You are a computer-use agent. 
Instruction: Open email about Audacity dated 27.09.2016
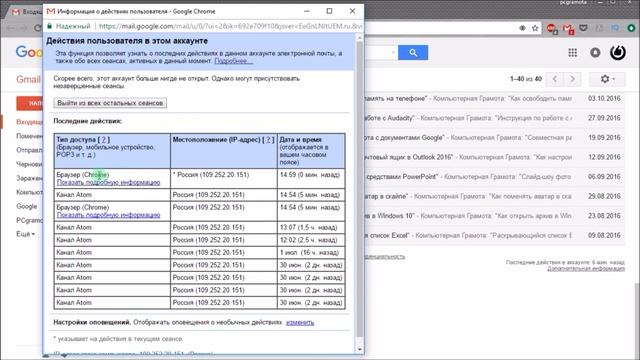click(494, 118)
